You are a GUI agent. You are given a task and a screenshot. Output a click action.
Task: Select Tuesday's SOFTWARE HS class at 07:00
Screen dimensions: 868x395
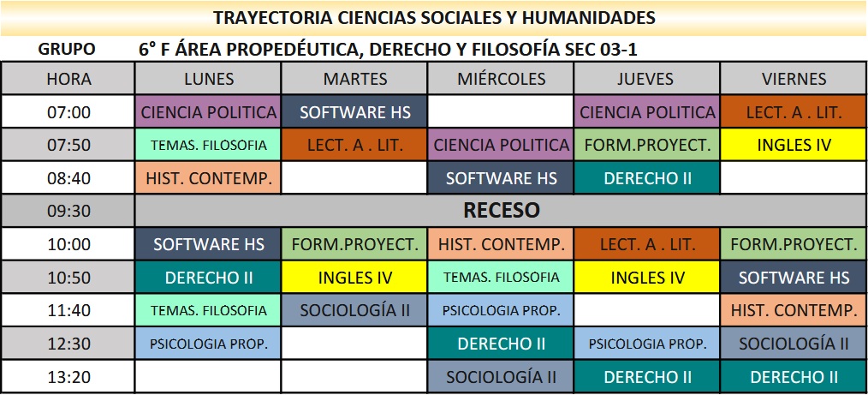pyautogui.click(x=354, y=112)
